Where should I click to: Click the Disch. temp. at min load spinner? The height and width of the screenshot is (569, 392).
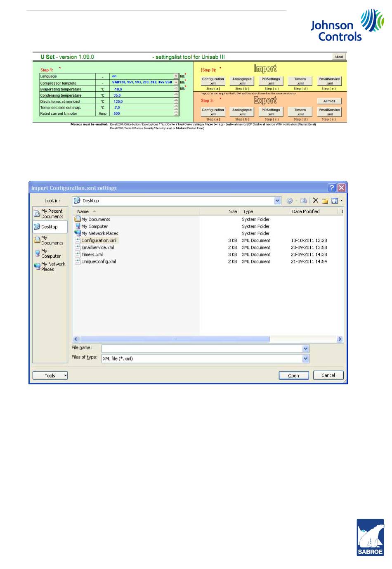(x=176, y=101)
